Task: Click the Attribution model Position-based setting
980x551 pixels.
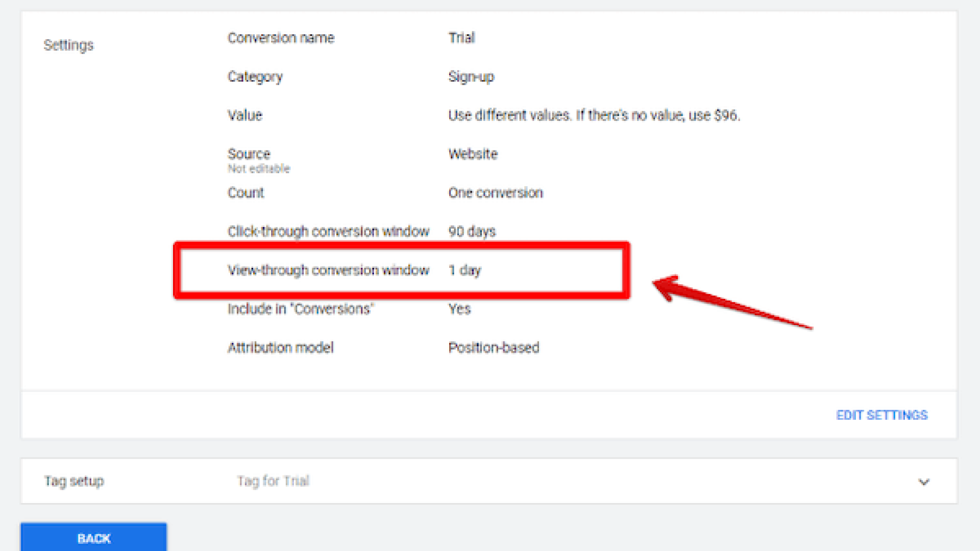Action: [x=493, y=347]
